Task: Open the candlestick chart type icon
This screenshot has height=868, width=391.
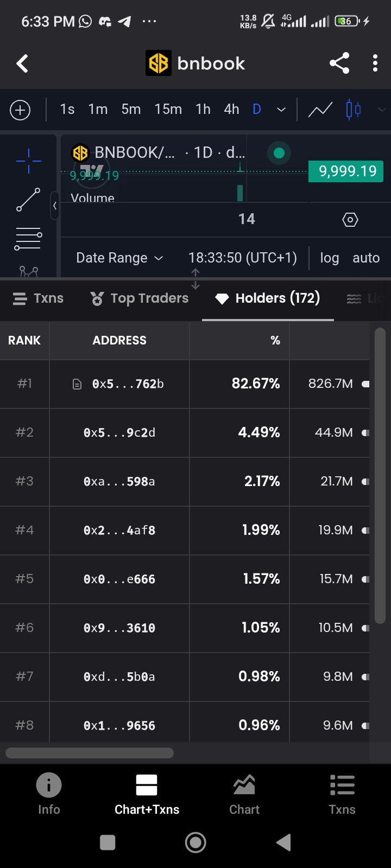Action: click(354, 110)
